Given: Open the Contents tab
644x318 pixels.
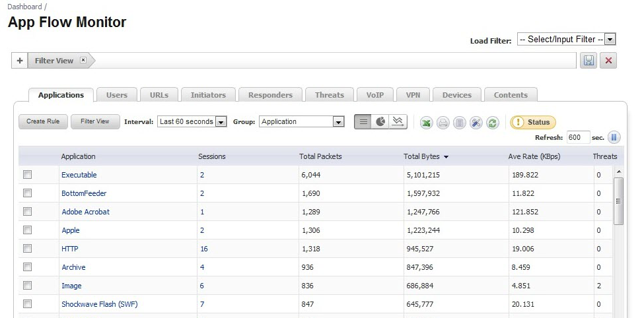Looking at the screenshot, I should [x=511, y=95].
